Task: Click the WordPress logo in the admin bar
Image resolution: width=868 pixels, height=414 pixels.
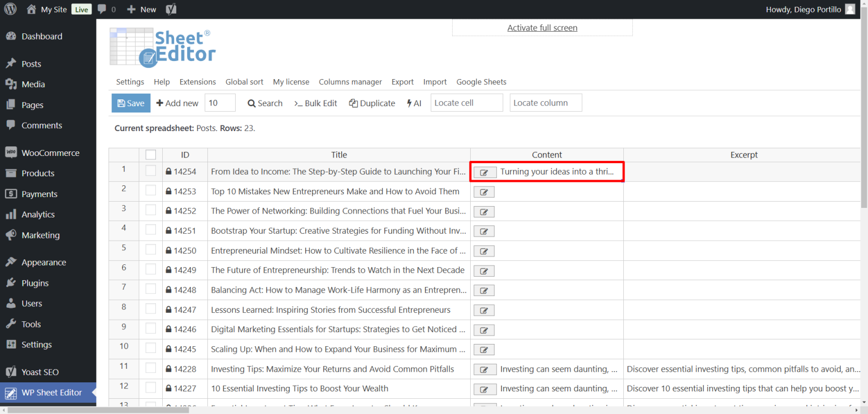Action: [10, 8]
